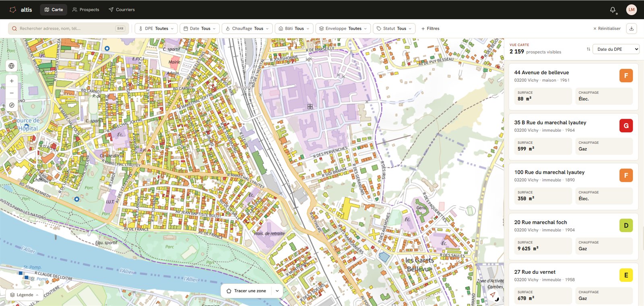Click the blue circle marker near top left
644x306 pixels.
(x=107, y=48)
